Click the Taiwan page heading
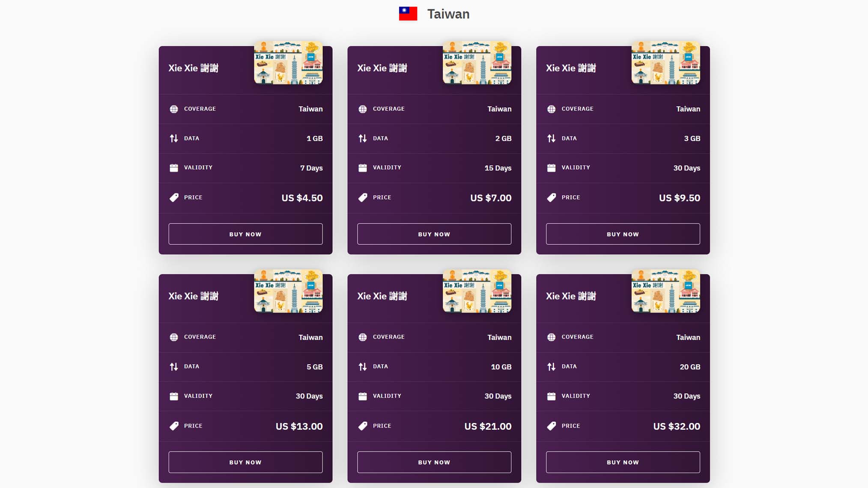 point(448,14)
